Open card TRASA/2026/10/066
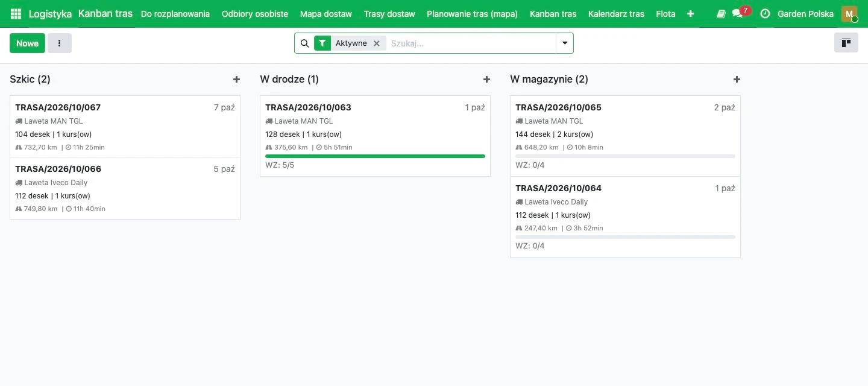868x386 pixels. 125,188
